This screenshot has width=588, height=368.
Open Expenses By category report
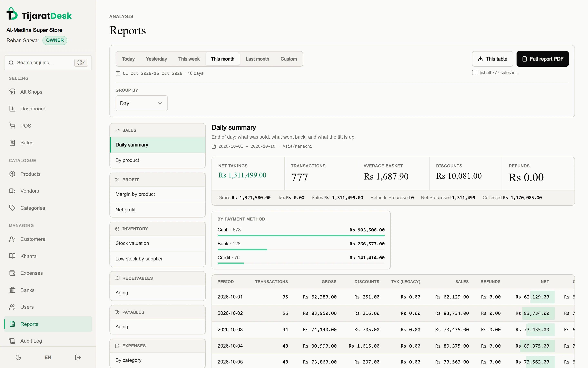(158, 360)
